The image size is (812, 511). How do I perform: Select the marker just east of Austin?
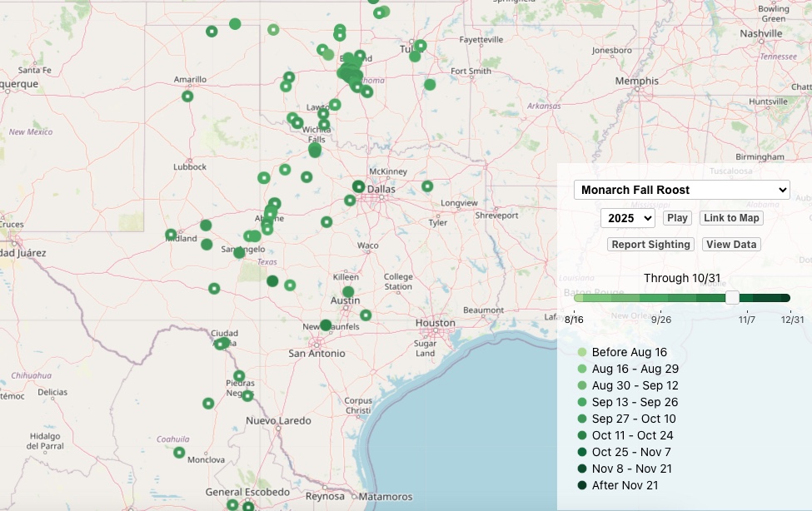tap(366, 315)
